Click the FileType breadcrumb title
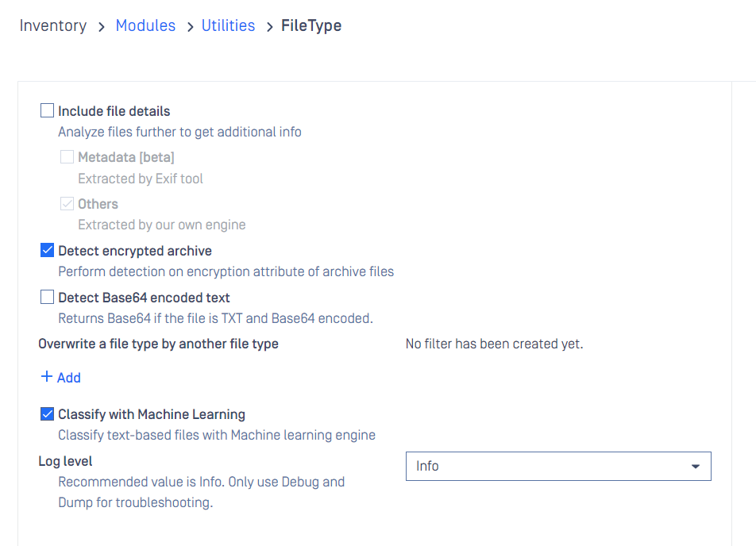Viewport: 756px width, 546px height. (311, 25)
